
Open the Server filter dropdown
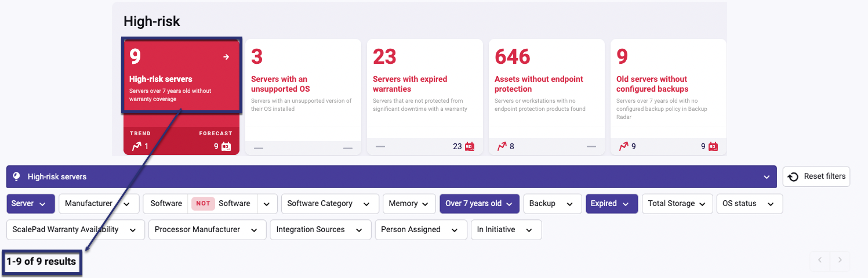(30, 204)
